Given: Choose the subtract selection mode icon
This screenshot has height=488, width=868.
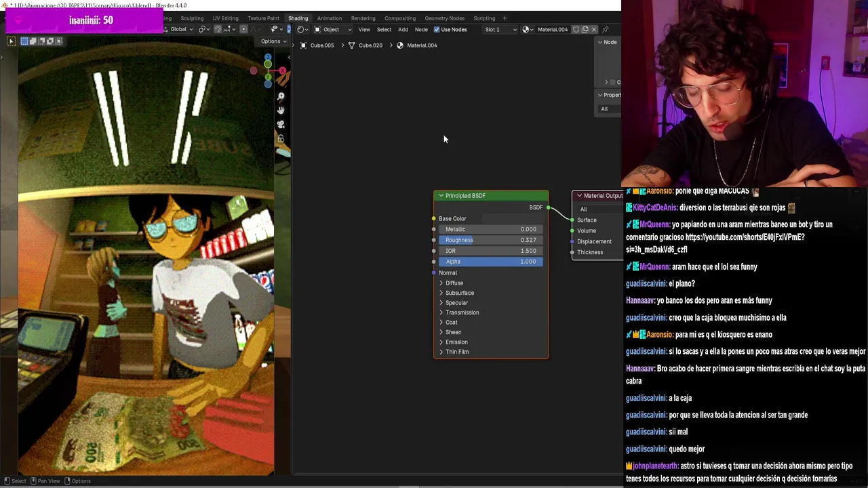Looking at the screenshot, I should [41, 41].
